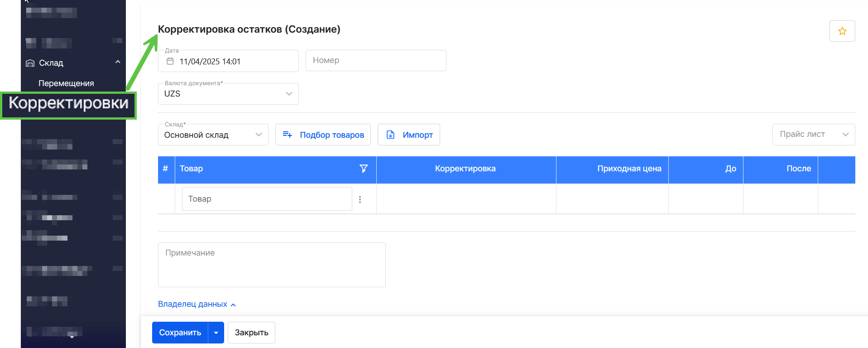Click the star favorite icon
This screenshot has height=348, width=868.
click(842, 31)
